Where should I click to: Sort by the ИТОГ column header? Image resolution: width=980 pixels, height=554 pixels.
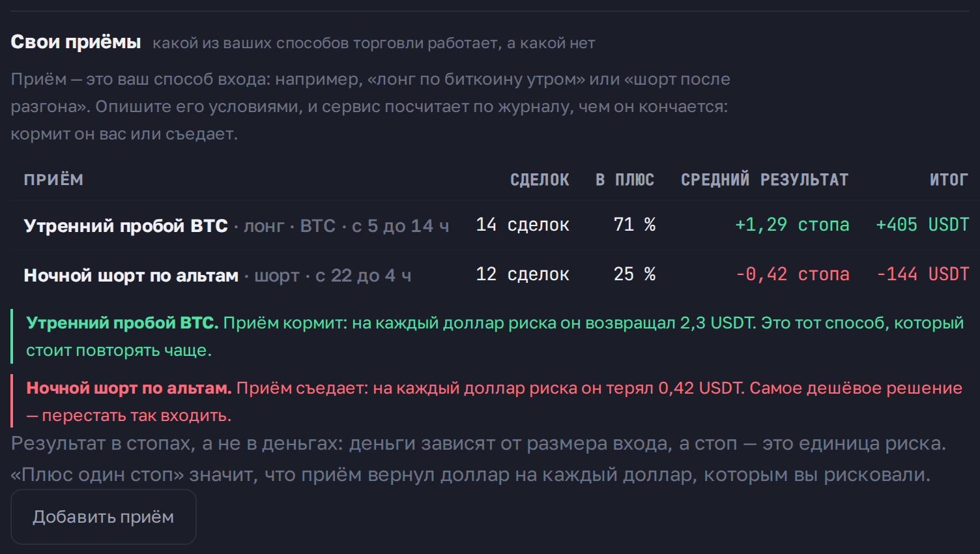[949, 180]
